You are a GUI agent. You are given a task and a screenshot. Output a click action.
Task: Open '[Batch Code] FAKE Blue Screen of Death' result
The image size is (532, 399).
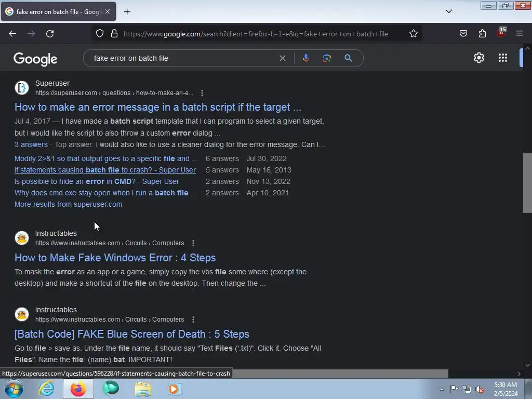click(131, 334)
